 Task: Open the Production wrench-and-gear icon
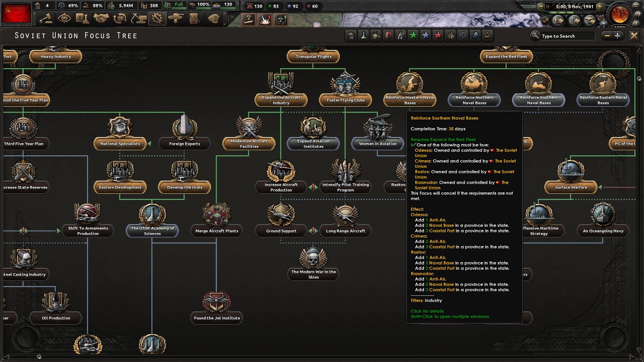pos(157,18)
